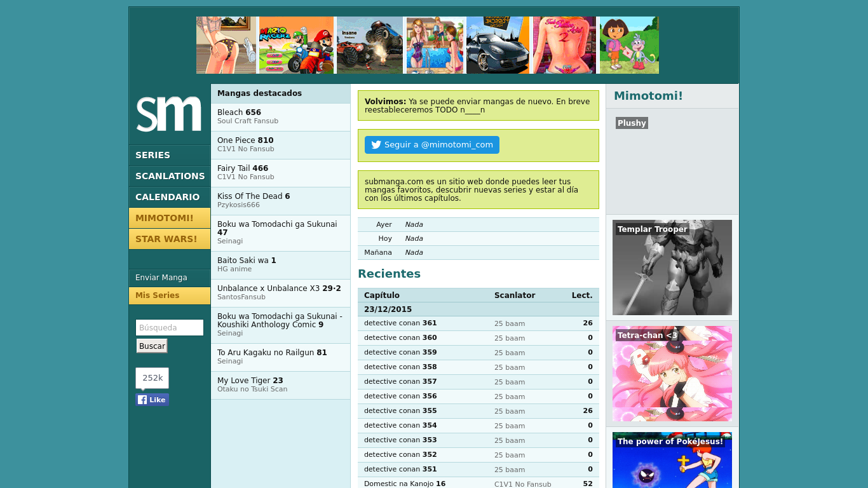The image size is (868, 488).
Task: Open the CALENDARIO page
Action: [170, 197]
